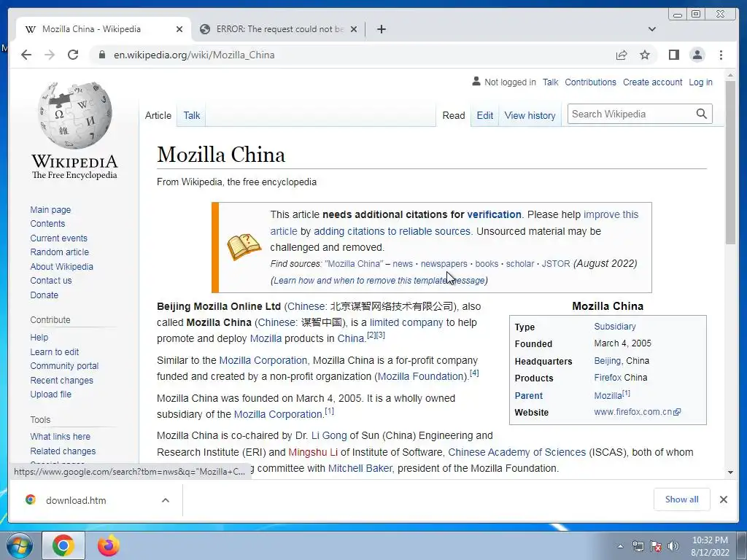The image size is (747, 560).
Task: Open user Talk link in header
Action: click(550, 82)
